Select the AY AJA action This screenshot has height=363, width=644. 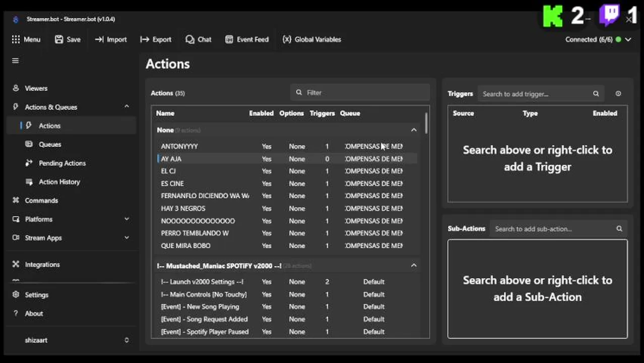coord(287,159)
